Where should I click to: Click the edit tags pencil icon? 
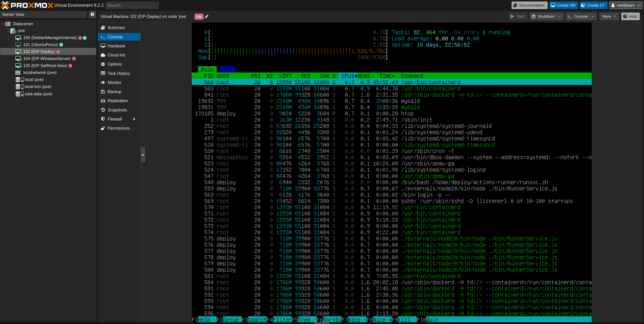[207, 17]
